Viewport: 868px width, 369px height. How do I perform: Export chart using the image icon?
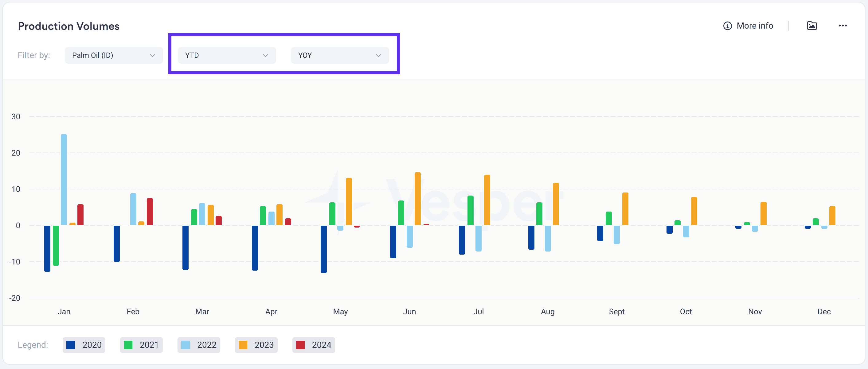coord(812,26)
